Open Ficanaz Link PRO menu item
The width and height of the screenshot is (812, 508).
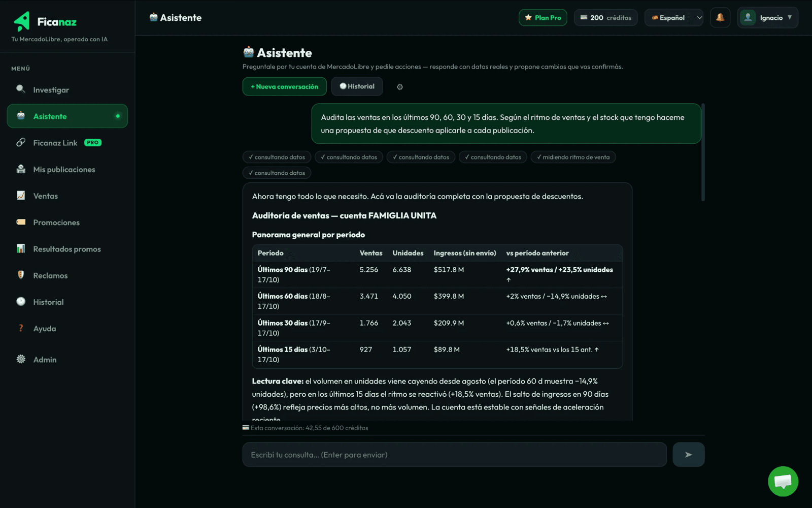coord(67,143)
